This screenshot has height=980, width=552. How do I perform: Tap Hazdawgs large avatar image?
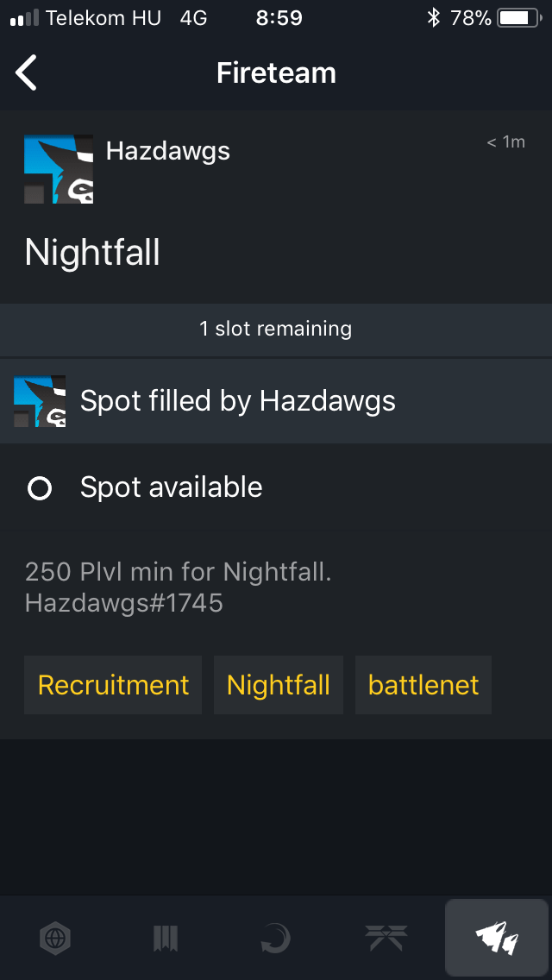(59, 169)
